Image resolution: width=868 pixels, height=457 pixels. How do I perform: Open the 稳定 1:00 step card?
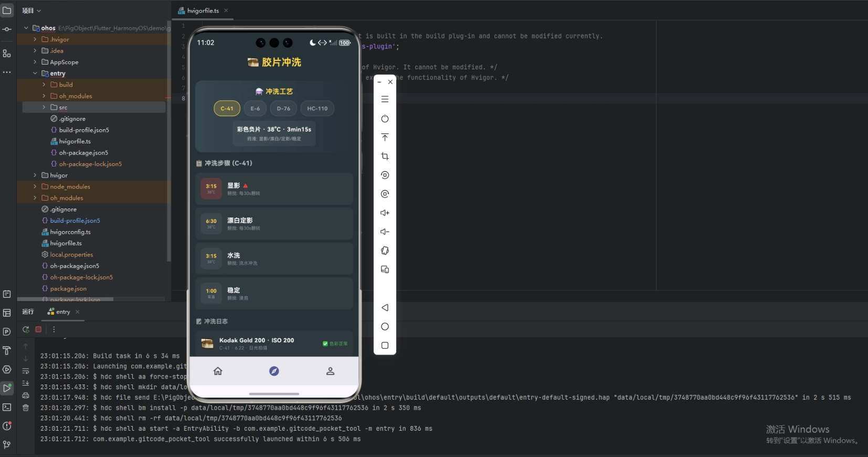coord(274,294)
